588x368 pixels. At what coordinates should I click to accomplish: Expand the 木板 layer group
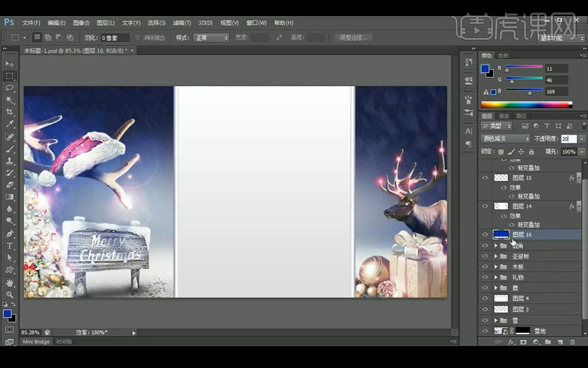pos(496,267)
